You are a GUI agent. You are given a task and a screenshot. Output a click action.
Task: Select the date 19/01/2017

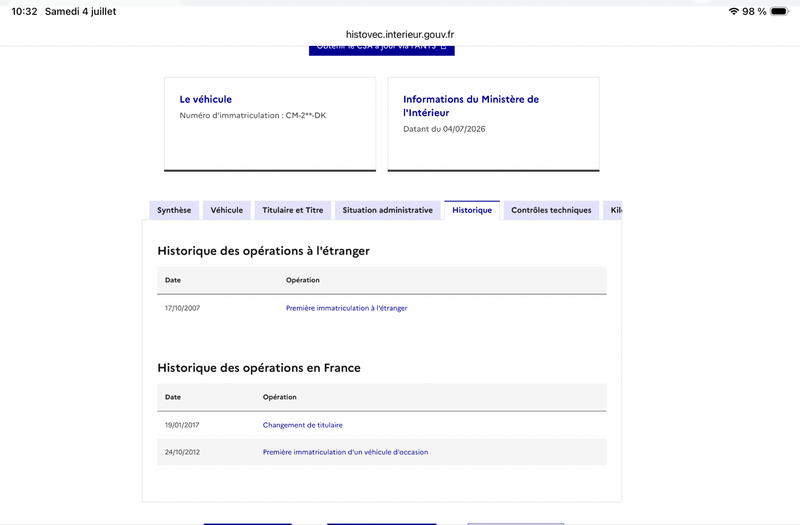182,425
